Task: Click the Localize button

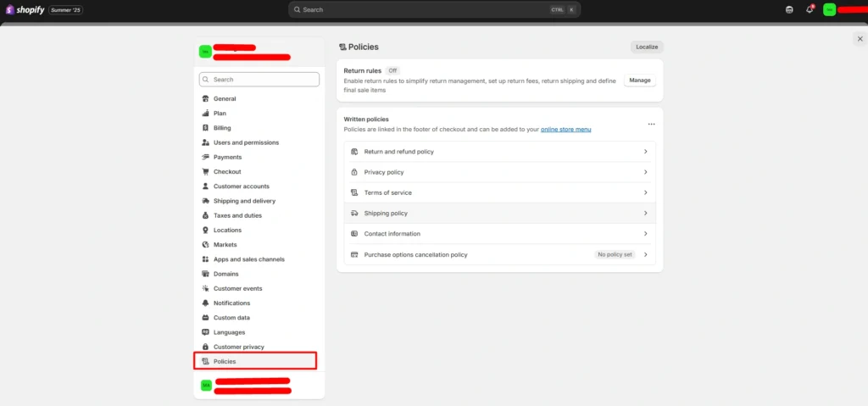Action: pyautogui.click(x=647, y=47)
